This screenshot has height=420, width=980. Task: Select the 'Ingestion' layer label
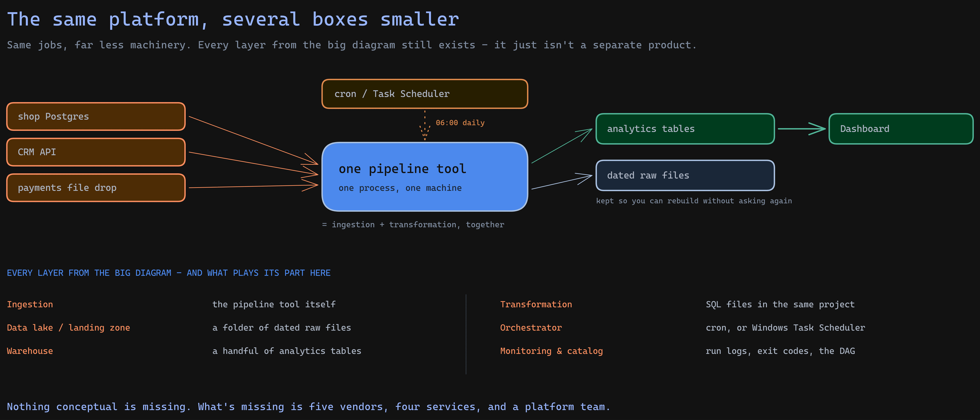point(30,304)
